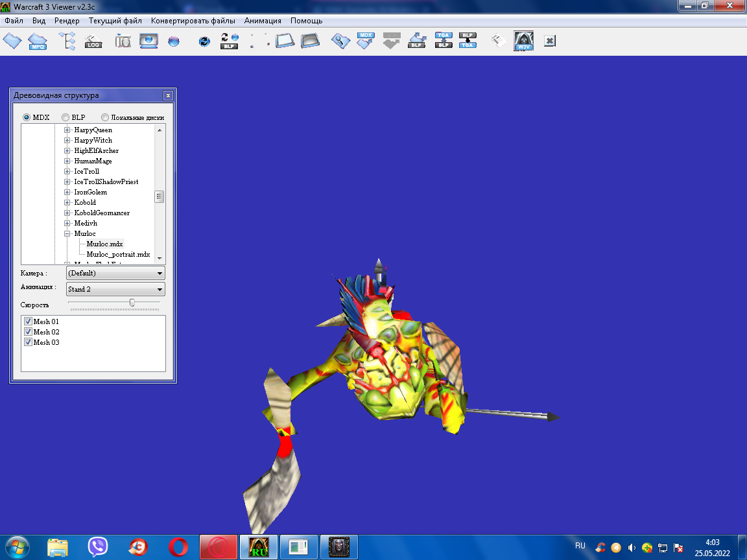Open the Анимация menu
The height and width of the screenshot is (560, 747).
tap(263, 21)
